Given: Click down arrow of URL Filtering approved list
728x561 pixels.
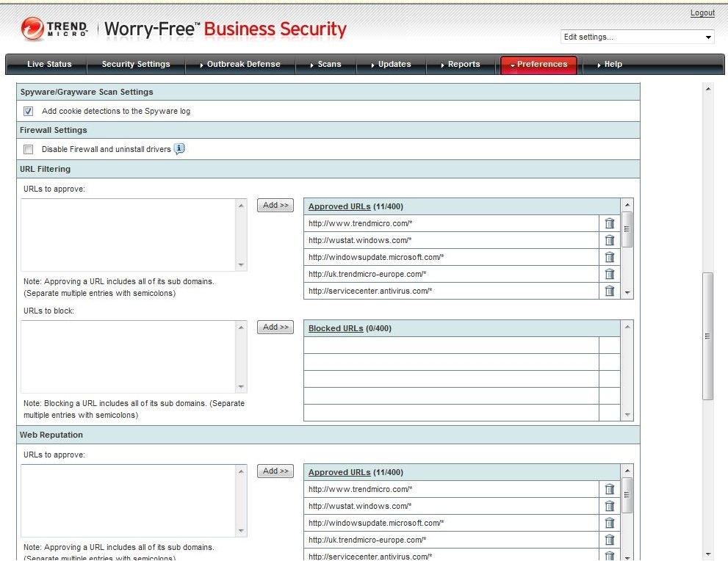Looking at the screenshot, I should [627, 293].
